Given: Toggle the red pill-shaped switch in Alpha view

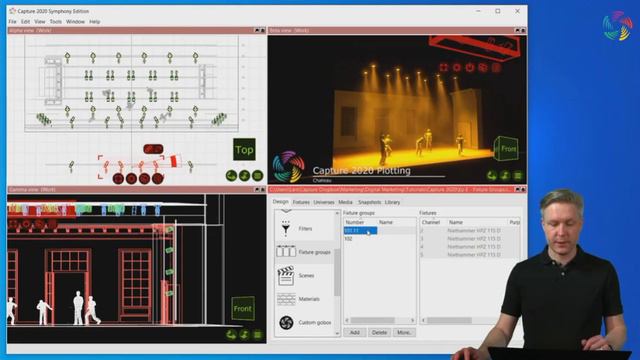Looking at the screenshot, I should pos(153,149).
